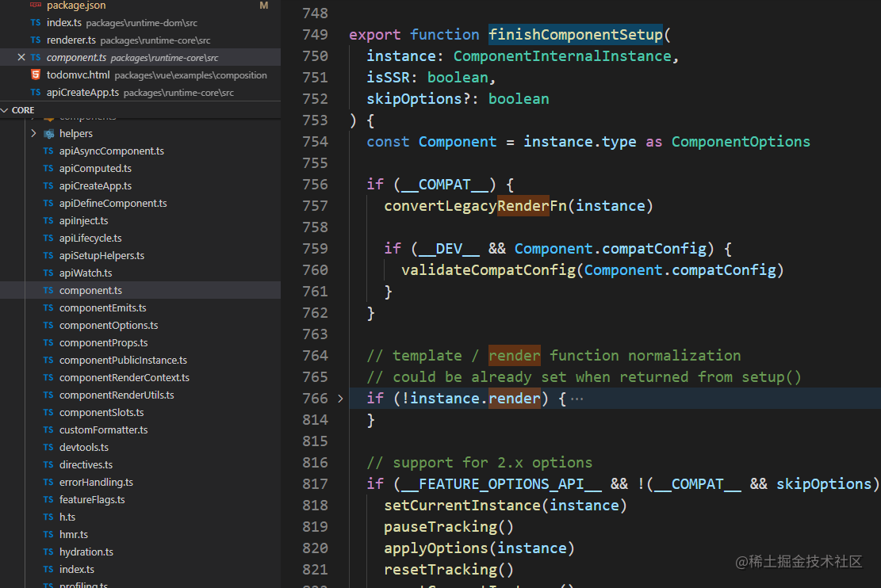Open todomvc.html in open editors

tap(78, 74)
